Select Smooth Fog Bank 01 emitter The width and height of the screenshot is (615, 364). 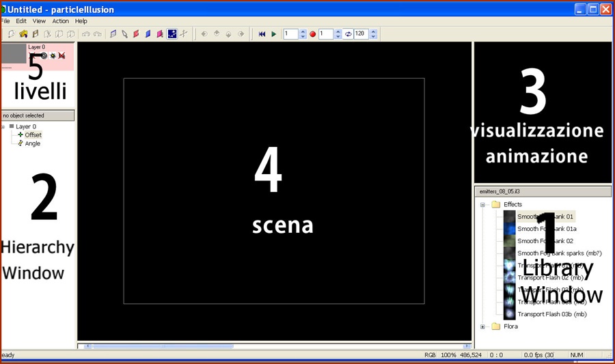pos(545,216)
